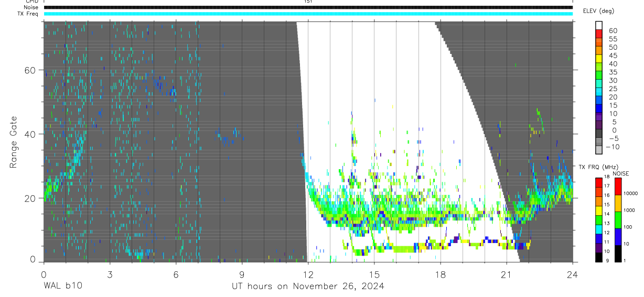Click the blue segment of NOISE color bar

(618, 237)
